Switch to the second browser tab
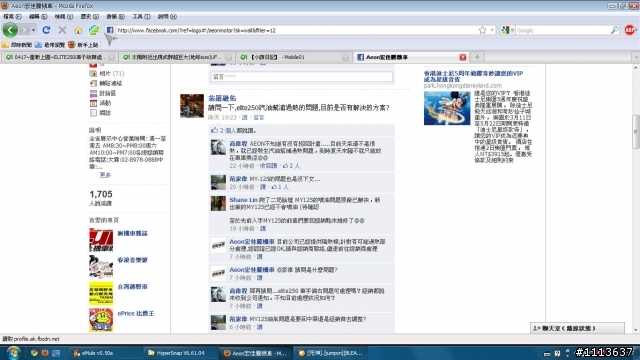 [176, 57]
